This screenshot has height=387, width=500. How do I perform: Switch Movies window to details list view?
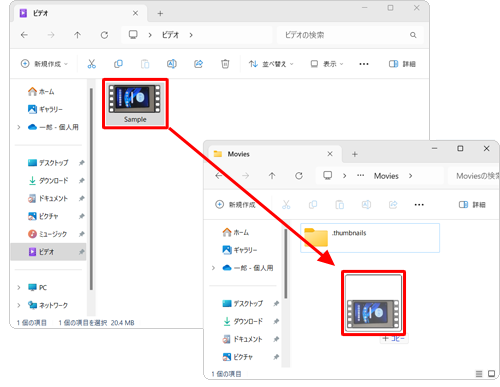(x=479, y=374)
